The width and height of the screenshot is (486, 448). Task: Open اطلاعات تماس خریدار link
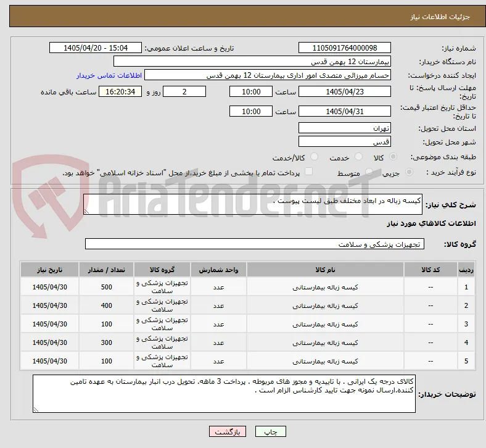[109, 75]
